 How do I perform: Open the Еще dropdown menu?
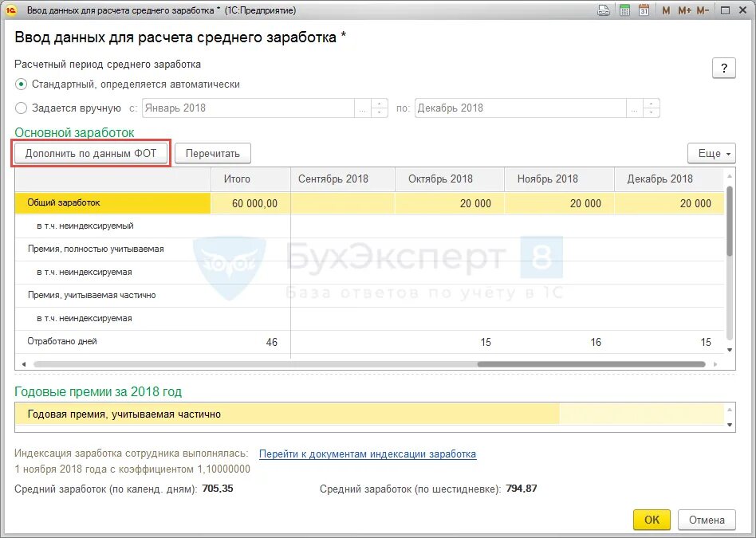coord(711,153)
